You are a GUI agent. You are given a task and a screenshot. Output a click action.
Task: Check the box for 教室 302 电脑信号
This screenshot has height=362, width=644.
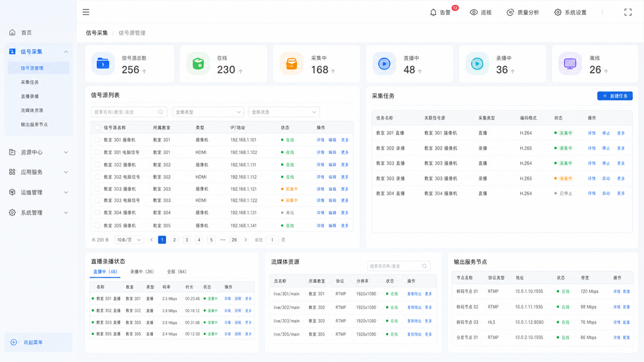[x=97, y=177]
